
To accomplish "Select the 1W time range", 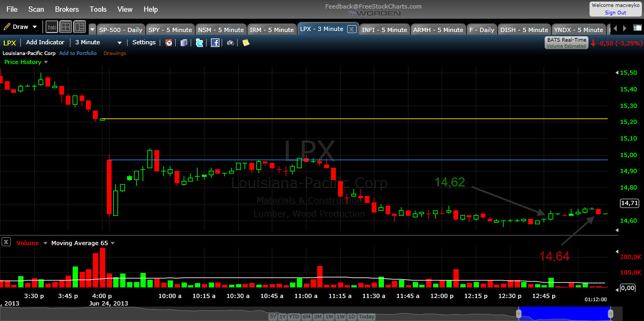I will [x=341, y=317].
